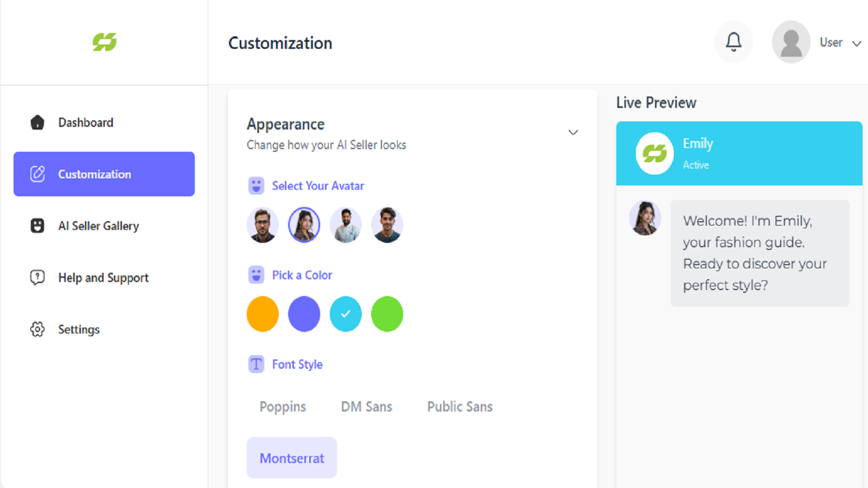Open the Customization menu item
This screenshot has width=868, height=488.
coord(104,174)
